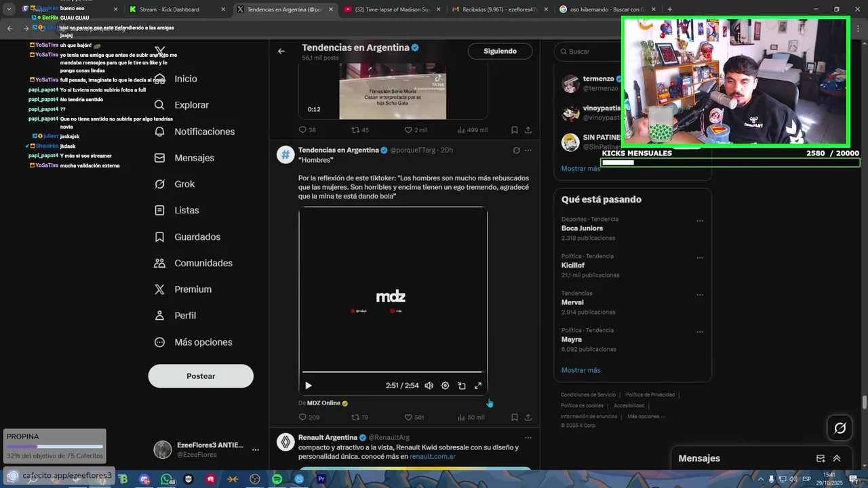The image size is (868, 488).
Task: Open Grok floating button at bottom right
Action: [840, 428]
